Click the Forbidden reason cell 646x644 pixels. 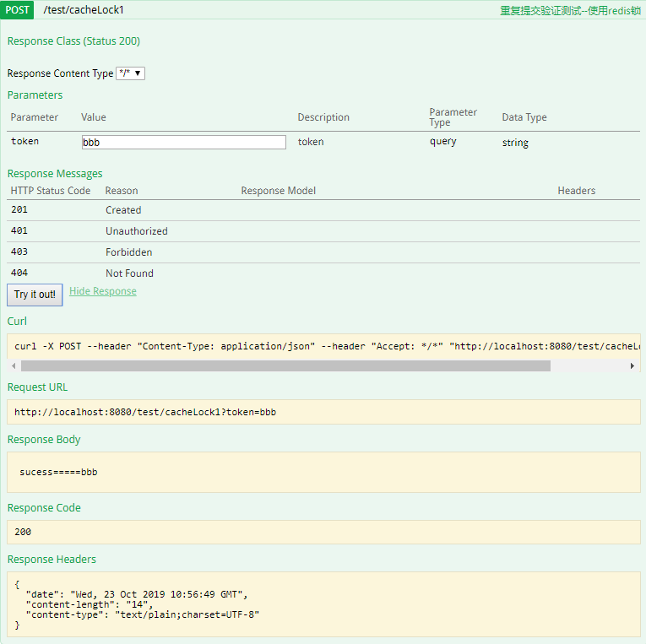point(128,252)
